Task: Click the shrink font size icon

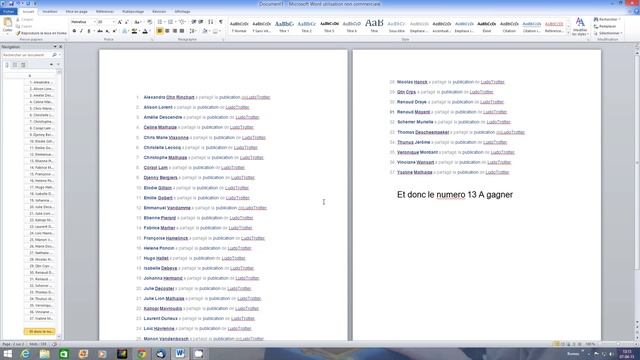Action: tap(127, 22)
